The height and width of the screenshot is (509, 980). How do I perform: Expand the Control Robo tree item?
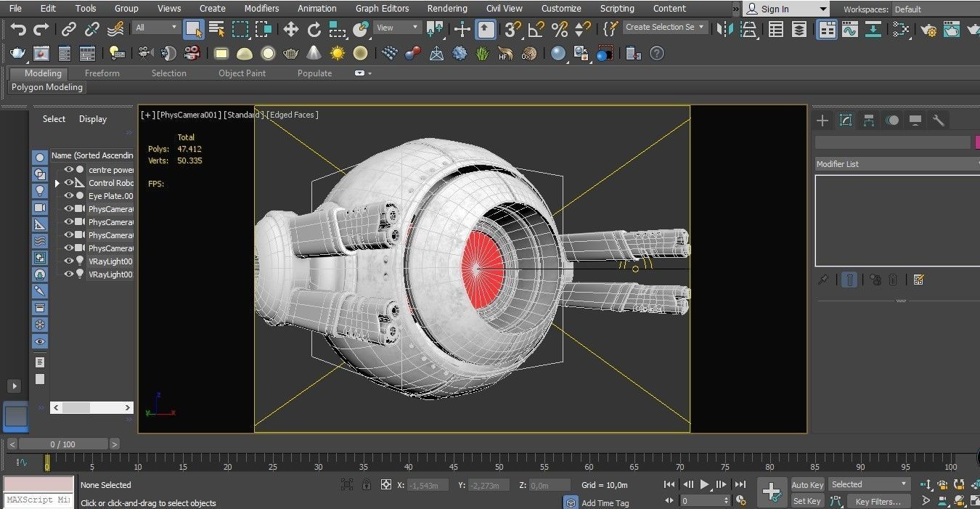tap(57, 183)
